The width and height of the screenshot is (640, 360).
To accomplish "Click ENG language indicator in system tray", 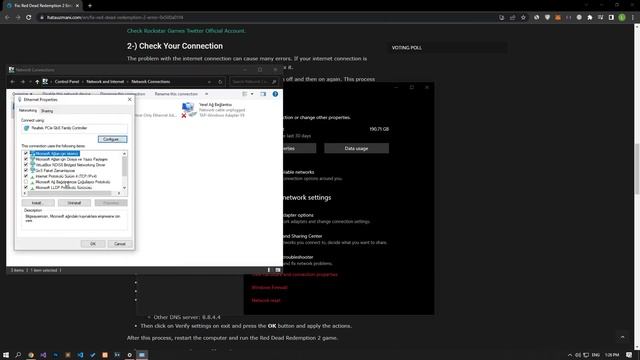I will point(596,355).
